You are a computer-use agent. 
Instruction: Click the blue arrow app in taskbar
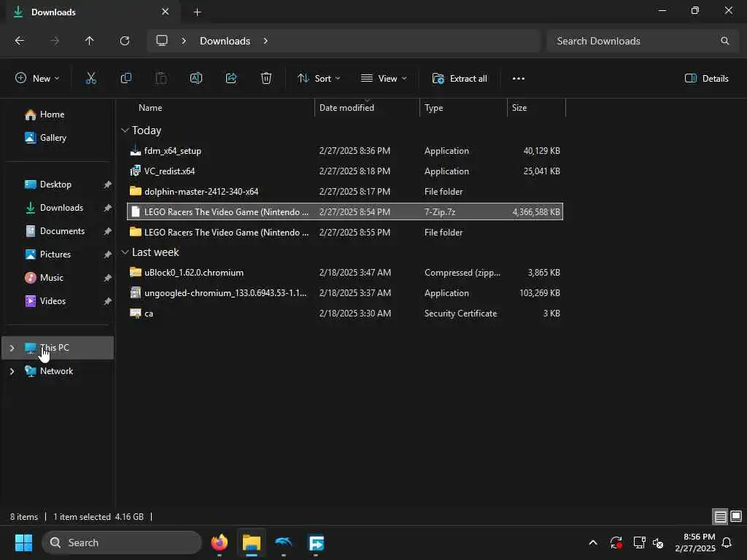pyautogui.click(x=316, y=542)
